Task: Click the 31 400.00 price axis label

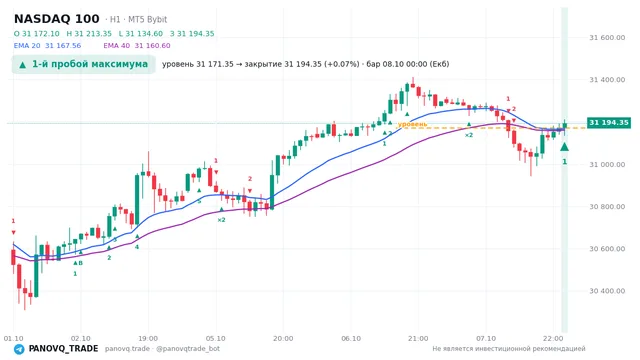Action: coord(607,80)
